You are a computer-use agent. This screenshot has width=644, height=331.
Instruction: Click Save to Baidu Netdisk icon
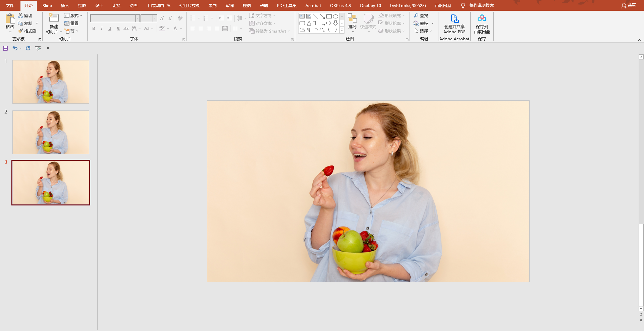(482, 24)
